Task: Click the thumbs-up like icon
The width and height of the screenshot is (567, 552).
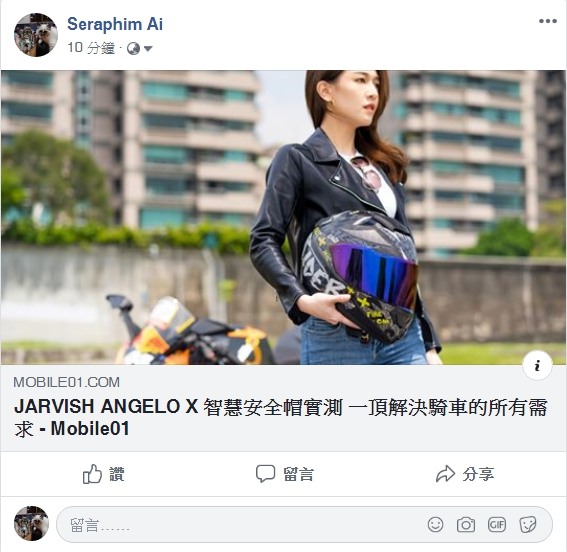Action: click(x=92, y=474)
